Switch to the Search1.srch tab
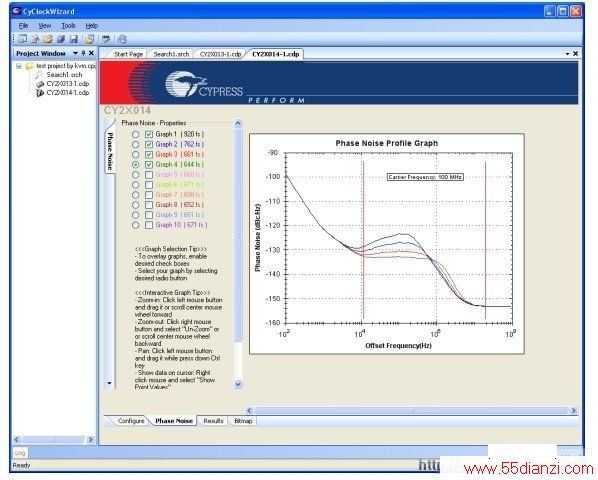The image size is (598, 480). coord(171,54)
